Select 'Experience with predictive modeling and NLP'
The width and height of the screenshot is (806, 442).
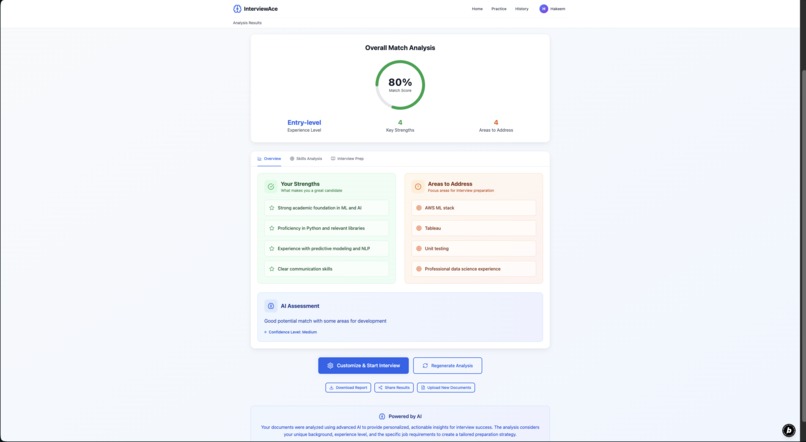click(x=327, y=249)
